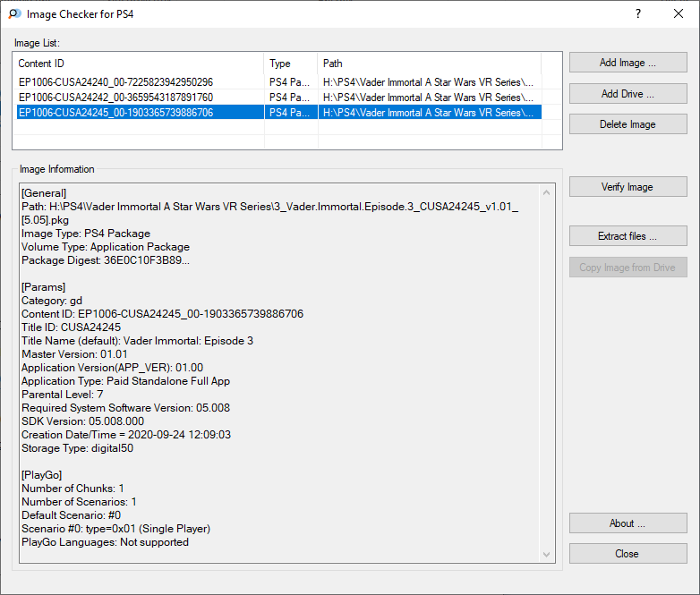Click the Number of Chunks: 1 line
The width and height of the screenshot is (700, 595).
coord(73,488)
